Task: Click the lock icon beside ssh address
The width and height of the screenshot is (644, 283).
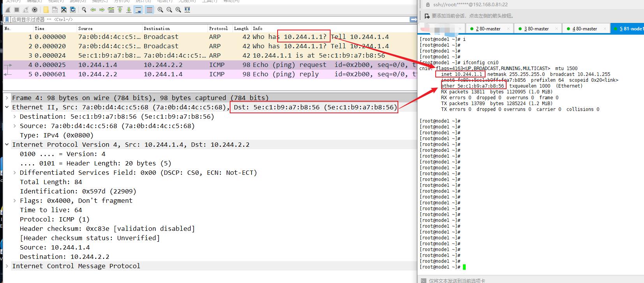Action: point(428,5)
